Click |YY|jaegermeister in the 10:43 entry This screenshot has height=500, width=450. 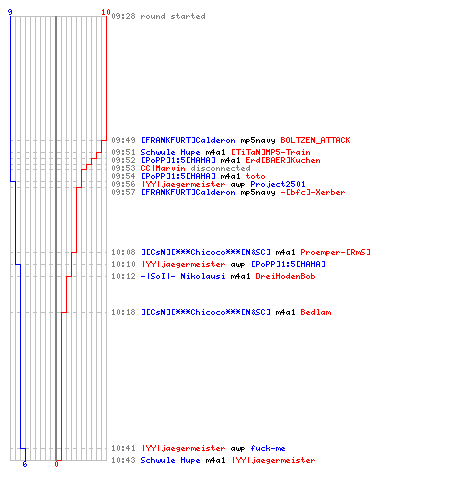273,460
